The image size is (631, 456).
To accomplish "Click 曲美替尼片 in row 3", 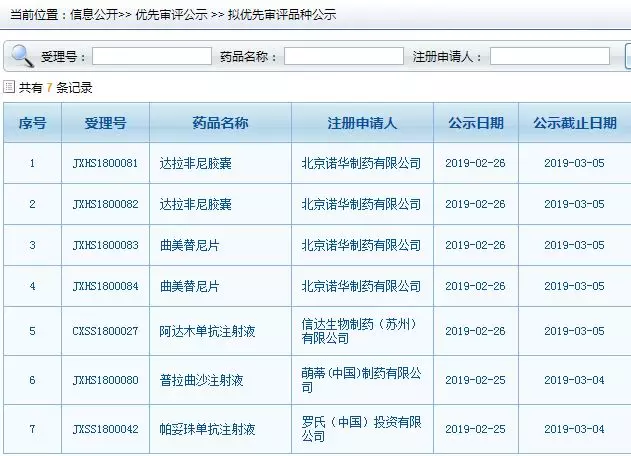I will [190, 245].
